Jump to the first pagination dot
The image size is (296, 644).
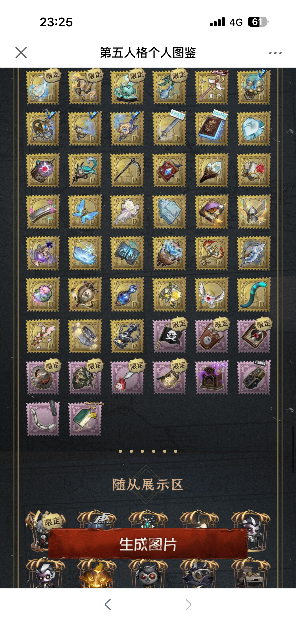[x=120, y=451]
